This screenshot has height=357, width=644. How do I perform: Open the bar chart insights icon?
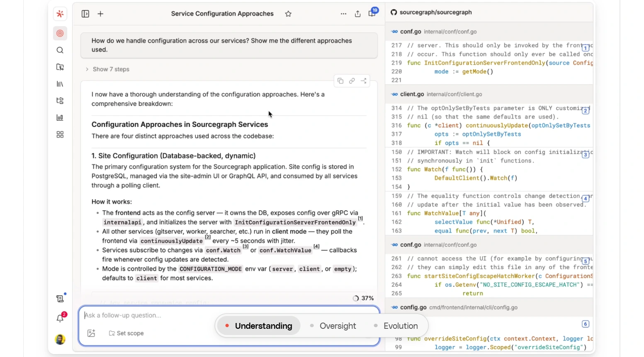point(60,118)
